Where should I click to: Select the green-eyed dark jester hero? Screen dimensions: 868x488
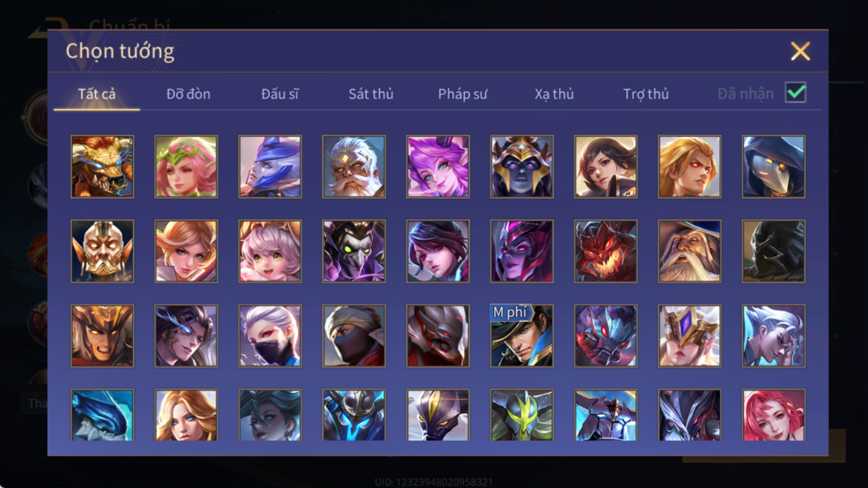click(354, 251)
